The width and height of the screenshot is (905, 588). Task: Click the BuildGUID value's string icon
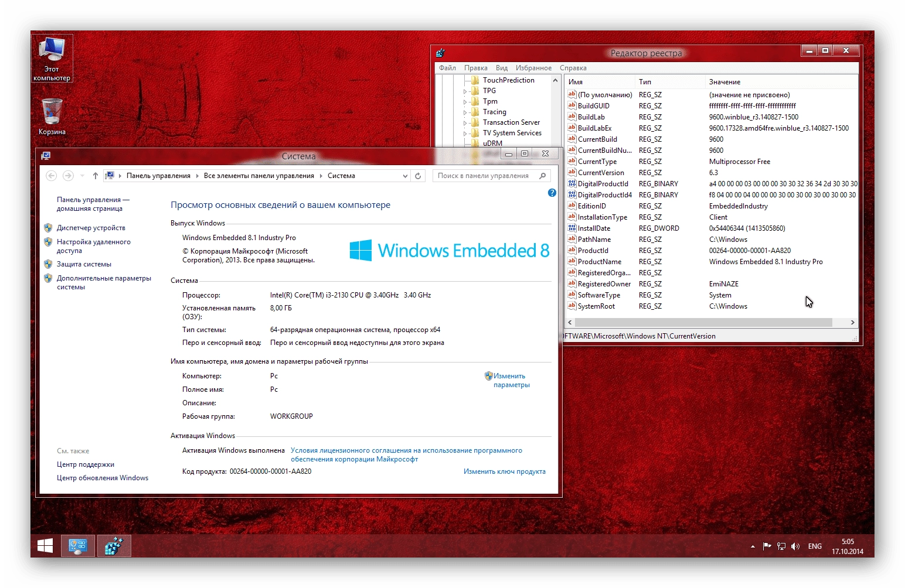click(571, 105)
